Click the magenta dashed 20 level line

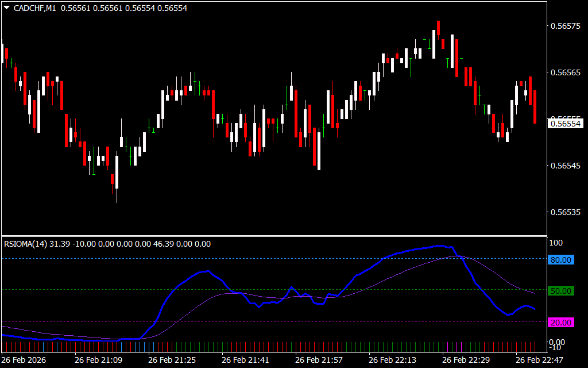click(345, 321)
